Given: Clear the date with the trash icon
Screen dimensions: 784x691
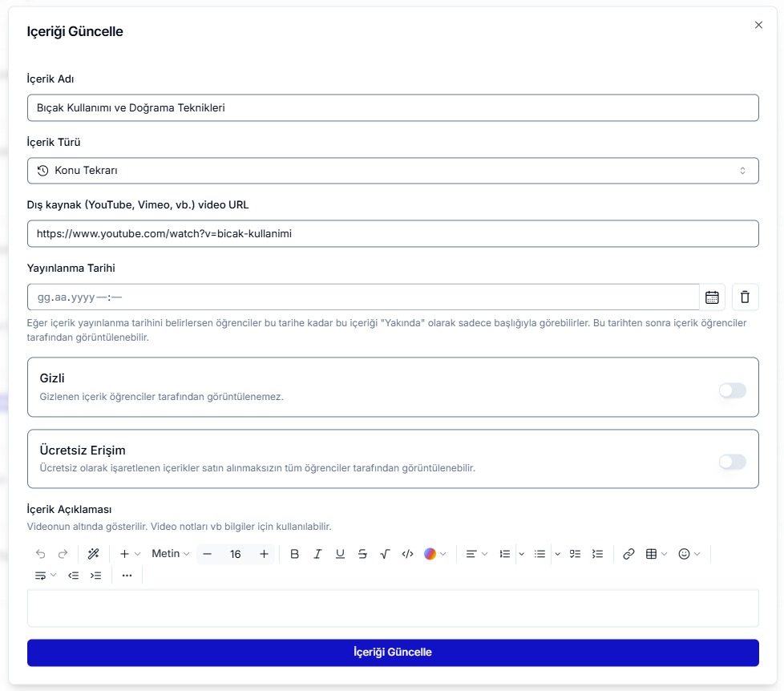Looking at the screenshot, I should coord(745,297).
